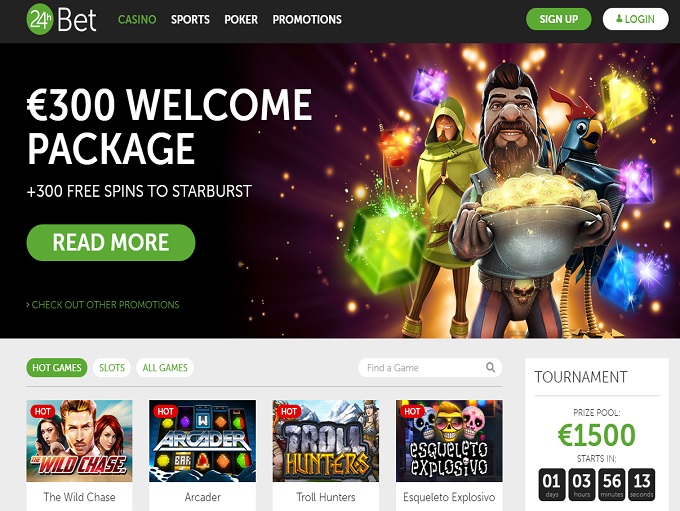The image size is (680, 511).
Task: Click the HOT badge on Esqueleto Explosivo
Action: tap(412, 411)
